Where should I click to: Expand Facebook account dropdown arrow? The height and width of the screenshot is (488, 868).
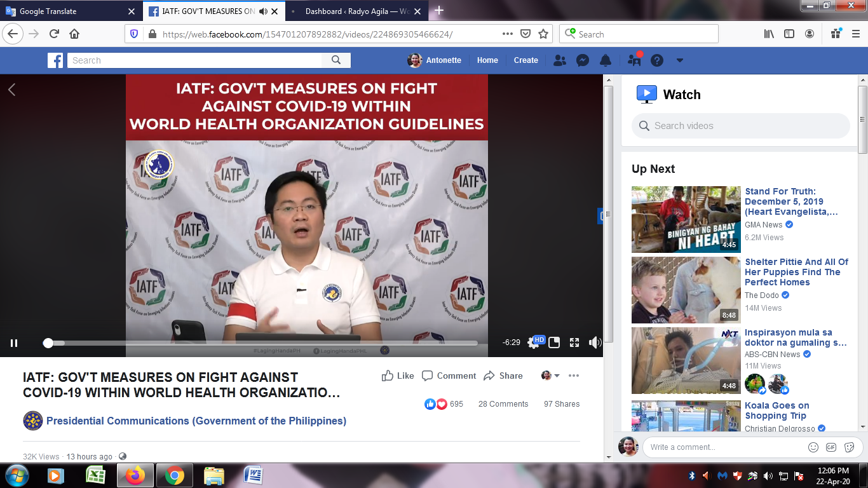(679, 60)
